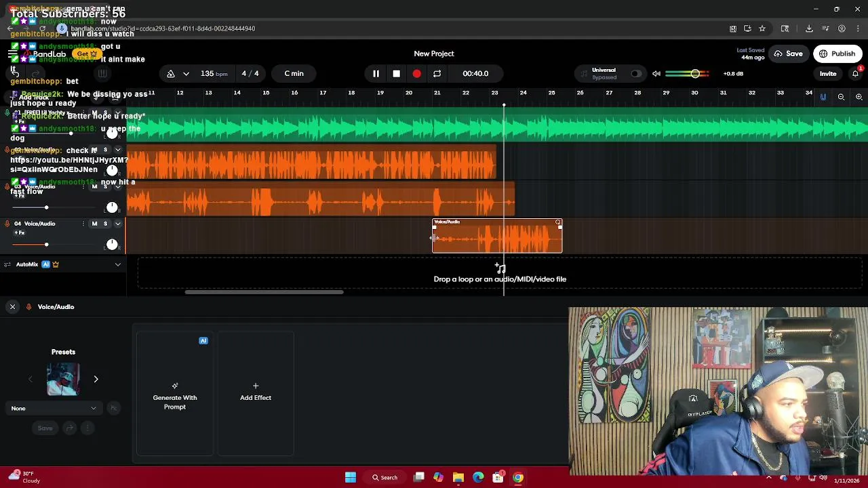
Task: Open the Windows Start menu
Action: pyautogui.click(x=351, y=478)
